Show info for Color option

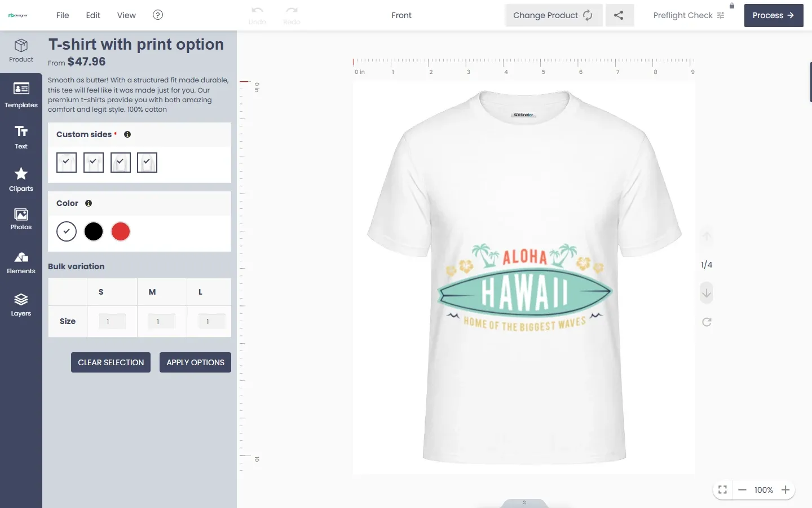(x=89, y=203)
